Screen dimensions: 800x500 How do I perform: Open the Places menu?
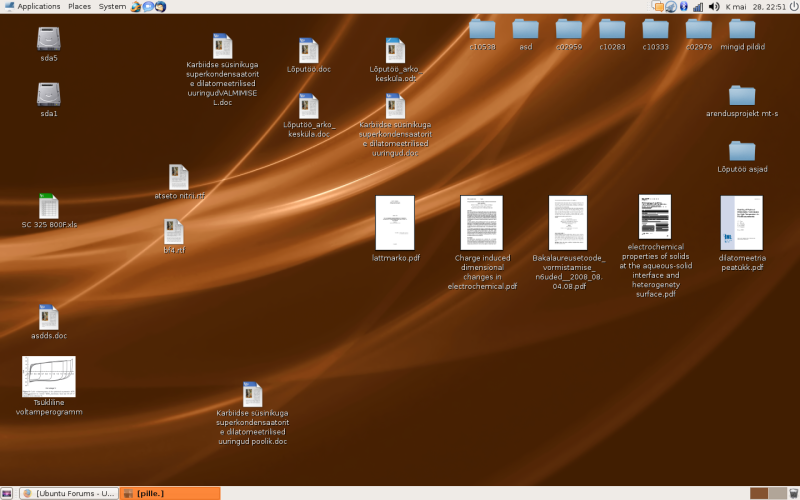80,7
